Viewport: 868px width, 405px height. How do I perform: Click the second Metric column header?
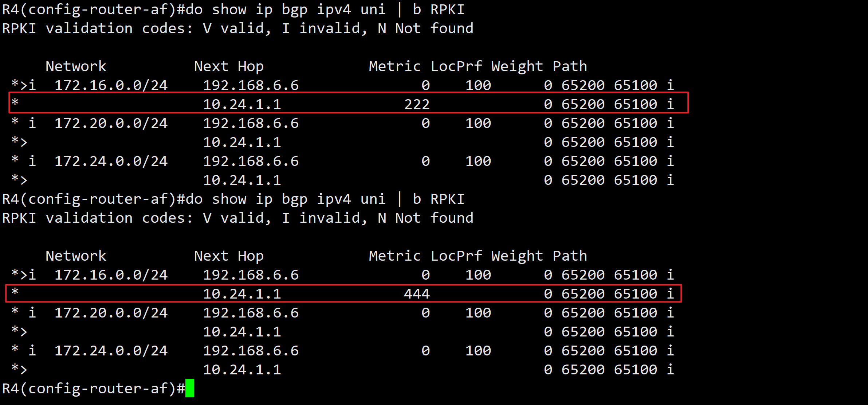(394, 256)
